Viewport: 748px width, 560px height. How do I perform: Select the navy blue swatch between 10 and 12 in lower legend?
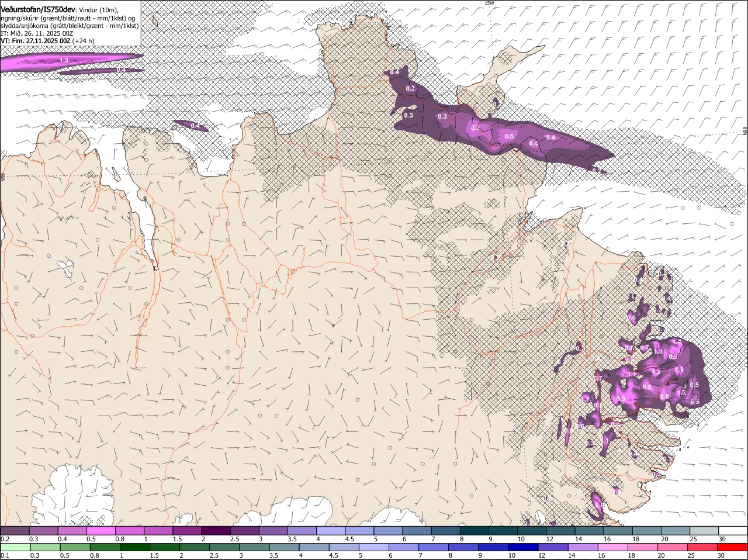[x=523, y=548]
